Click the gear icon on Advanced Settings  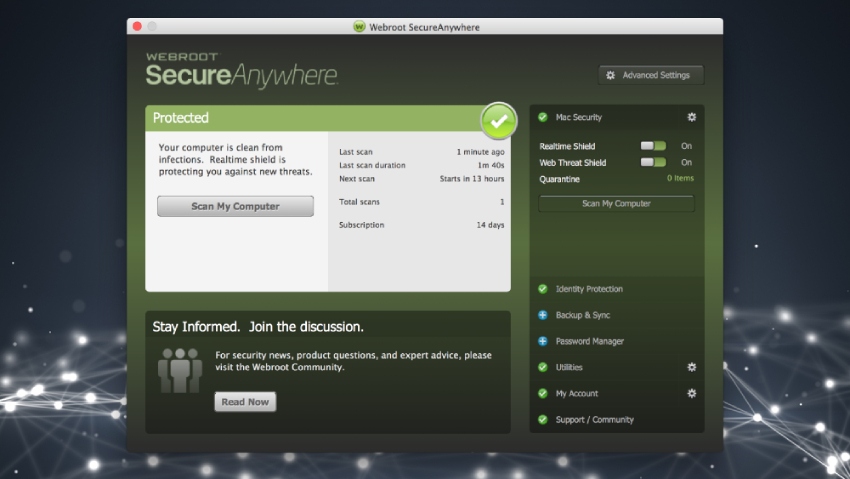(x=610, y=75)
